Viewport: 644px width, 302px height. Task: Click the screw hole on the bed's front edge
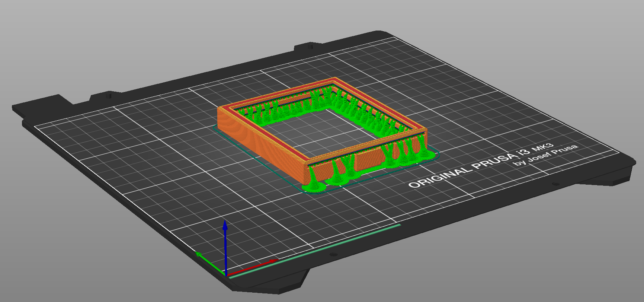(333, 255)
